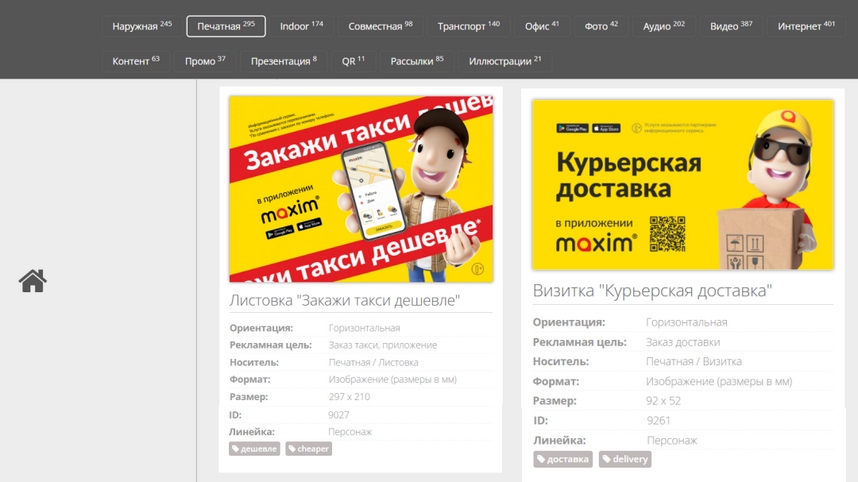The width and height of the screenshot is (858, 482).
Task: Open the Видео category
Action: tap(731, 26)
